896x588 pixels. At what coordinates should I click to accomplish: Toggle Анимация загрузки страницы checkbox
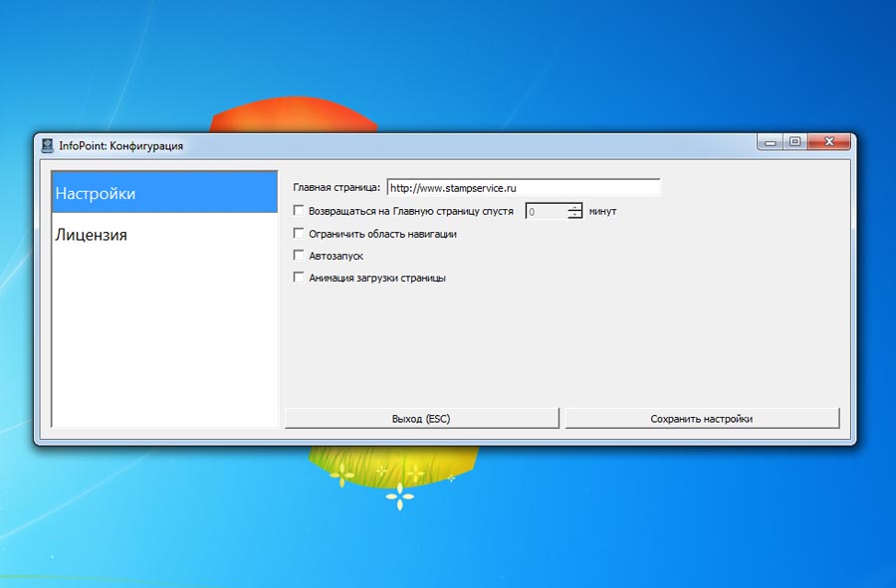pyautogui.click(x=299, y=278)
